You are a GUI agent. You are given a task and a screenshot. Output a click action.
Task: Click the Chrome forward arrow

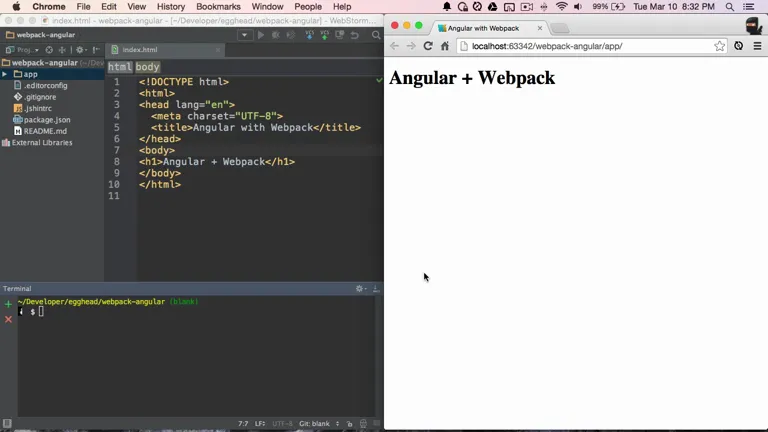click(x=411, y=46)
